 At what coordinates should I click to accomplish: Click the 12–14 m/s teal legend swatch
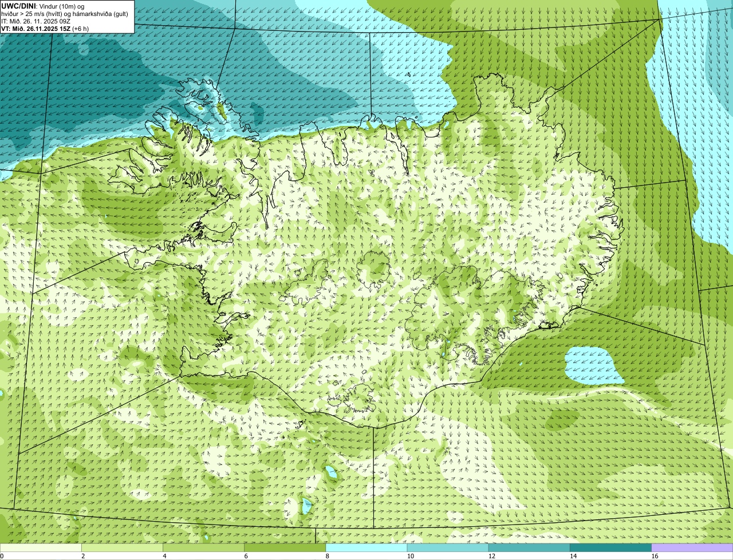pos(529,548)
